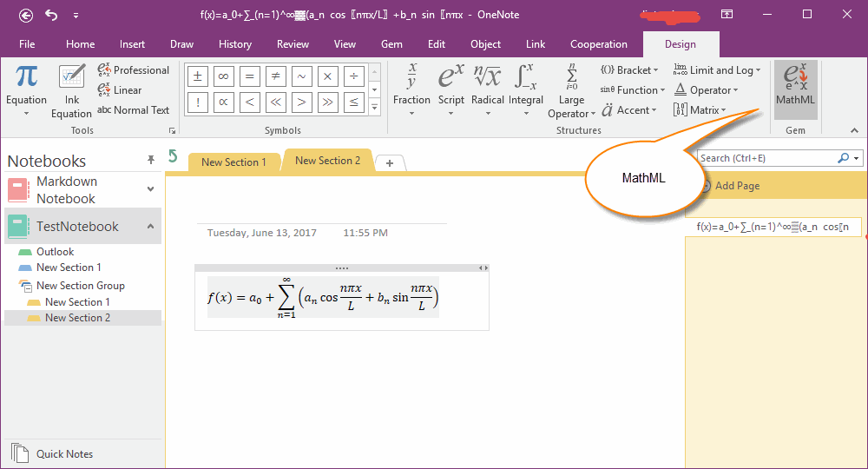Click the Back arrow in title bar
This screenshot has width=868, height=469.
tap(25, 16)
